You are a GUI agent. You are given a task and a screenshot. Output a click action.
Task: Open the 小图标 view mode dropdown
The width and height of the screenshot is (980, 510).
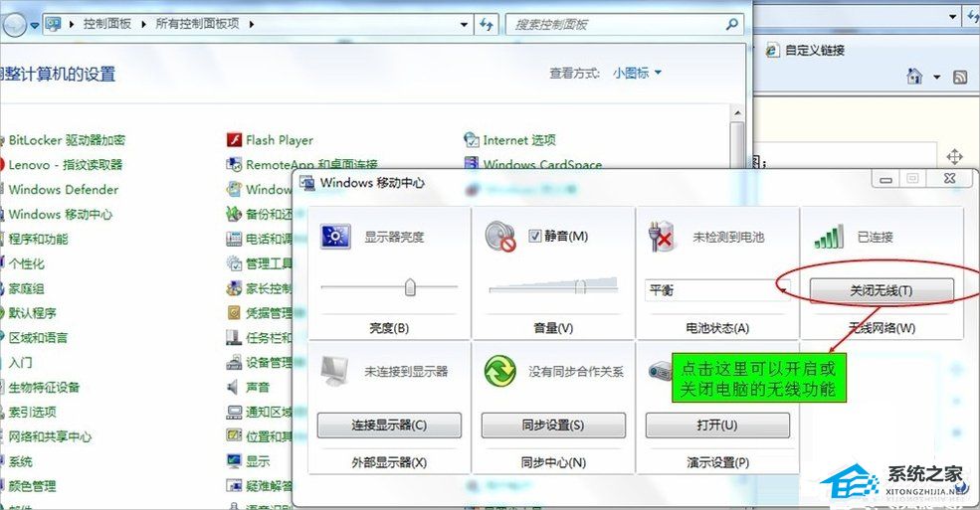637,73
